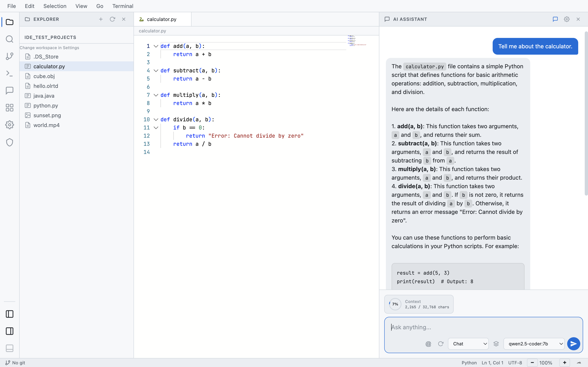Switch to the calculator.py tab

click(161, 19)
